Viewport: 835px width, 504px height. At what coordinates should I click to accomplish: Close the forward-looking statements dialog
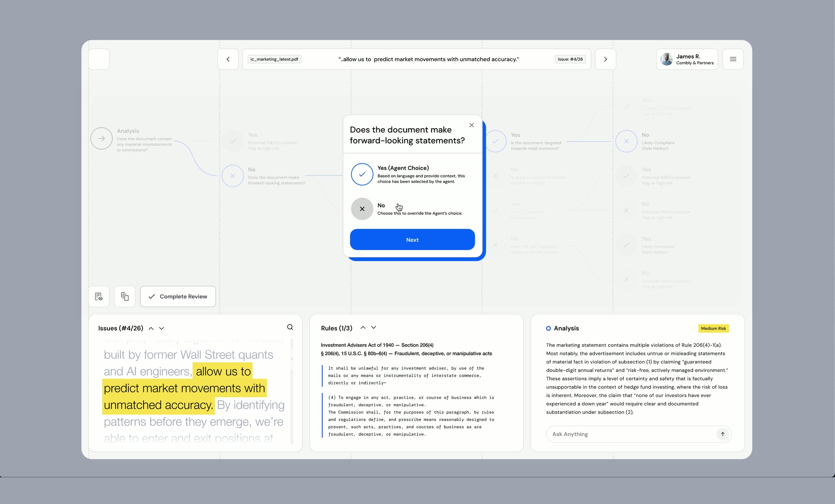(x=471, y=125)
